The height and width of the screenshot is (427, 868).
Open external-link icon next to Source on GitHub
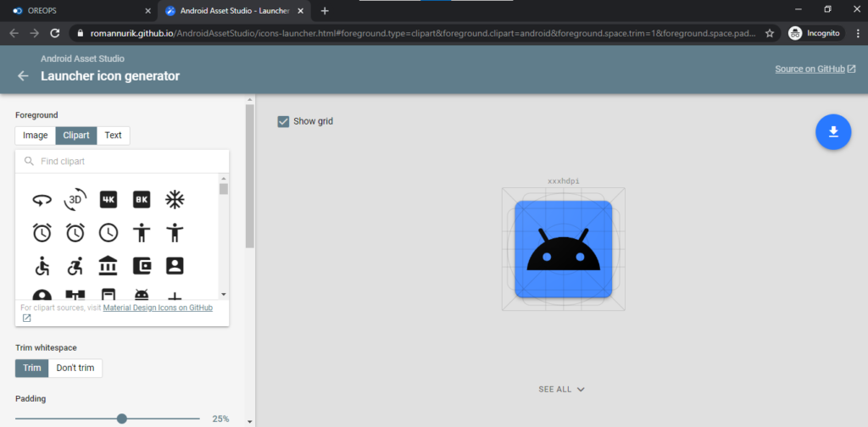tap(851, 69)
